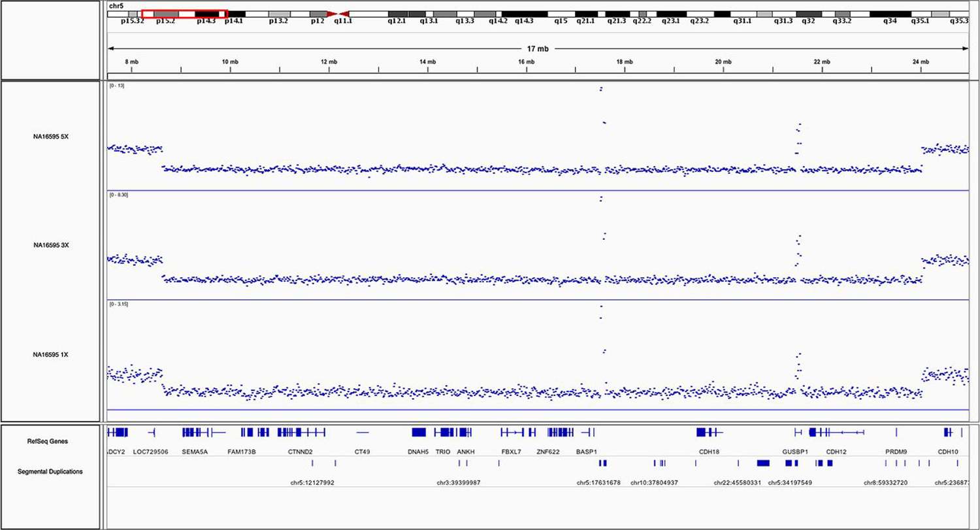
Task: Select the NA16595 1X track name
Action: coord(52,355)
